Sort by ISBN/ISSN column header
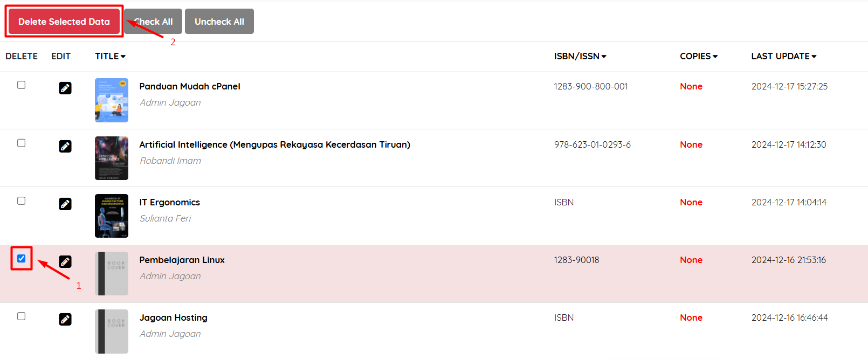868x359 pixels. click(580, 56)
